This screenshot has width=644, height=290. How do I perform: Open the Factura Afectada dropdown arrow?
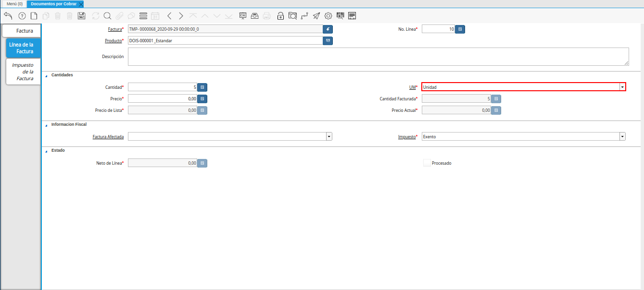[329, 137]
